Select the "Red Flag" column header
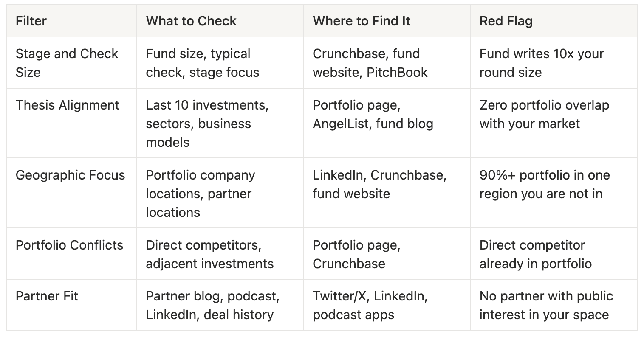 click(x=506, y=21)
